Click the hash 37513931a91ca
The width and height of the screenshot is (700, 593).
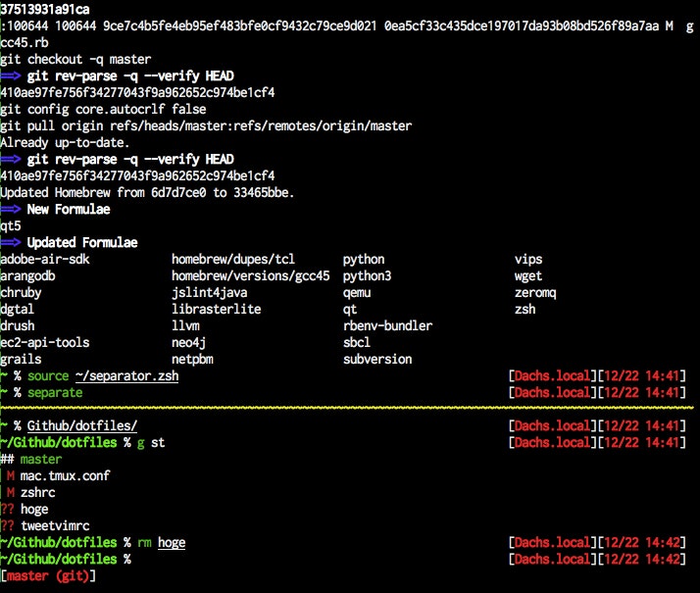click(x=45, y=9)
